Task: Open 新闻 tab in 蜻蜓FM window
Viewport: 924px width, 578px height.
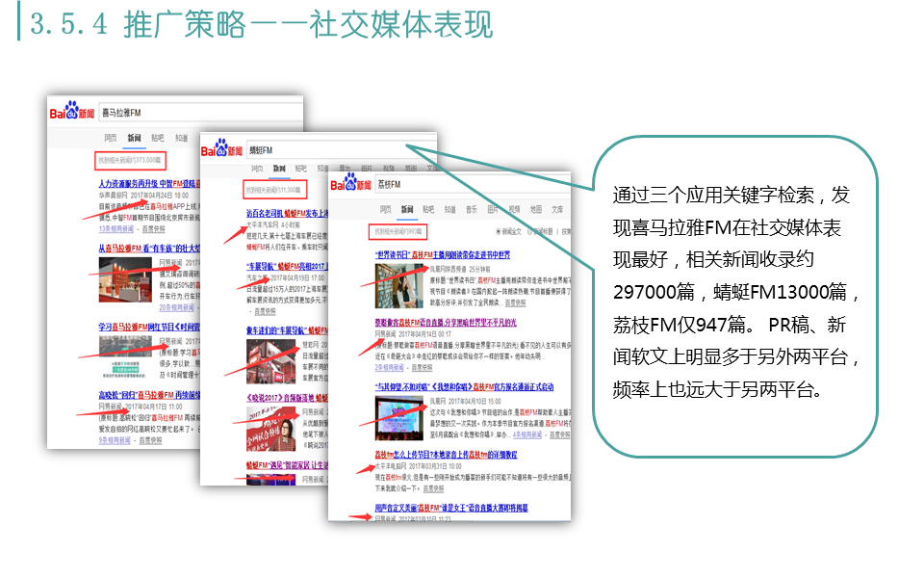Action: 279,169
